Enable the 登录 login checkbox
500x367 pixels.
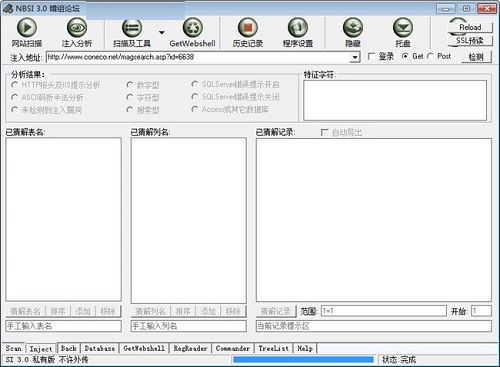point(371,56)
